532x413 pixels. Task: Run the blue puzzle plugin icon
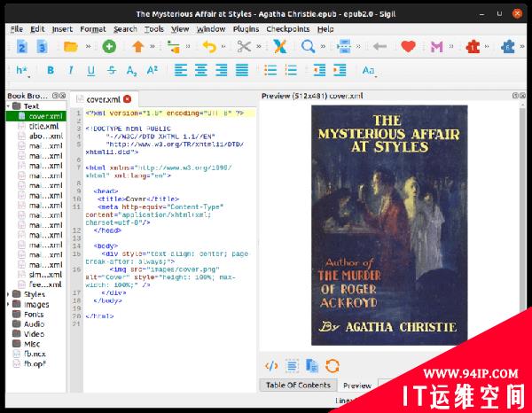[508, 46]
